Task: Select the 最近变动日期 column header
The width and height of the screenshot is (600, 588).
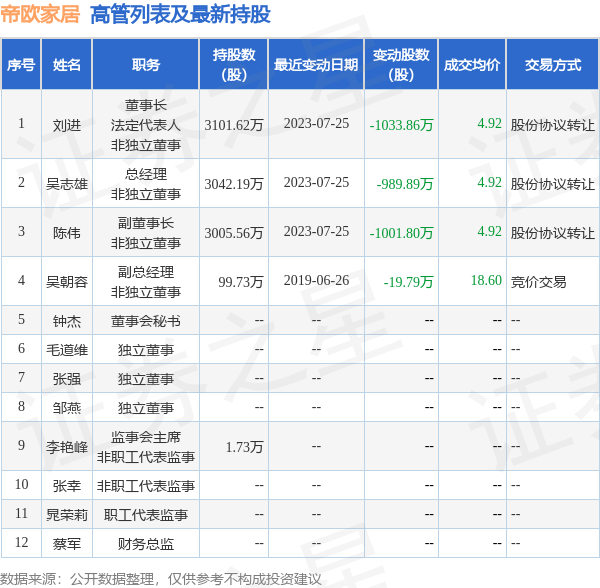Action: pyautogui.click(x=316, y=65)
